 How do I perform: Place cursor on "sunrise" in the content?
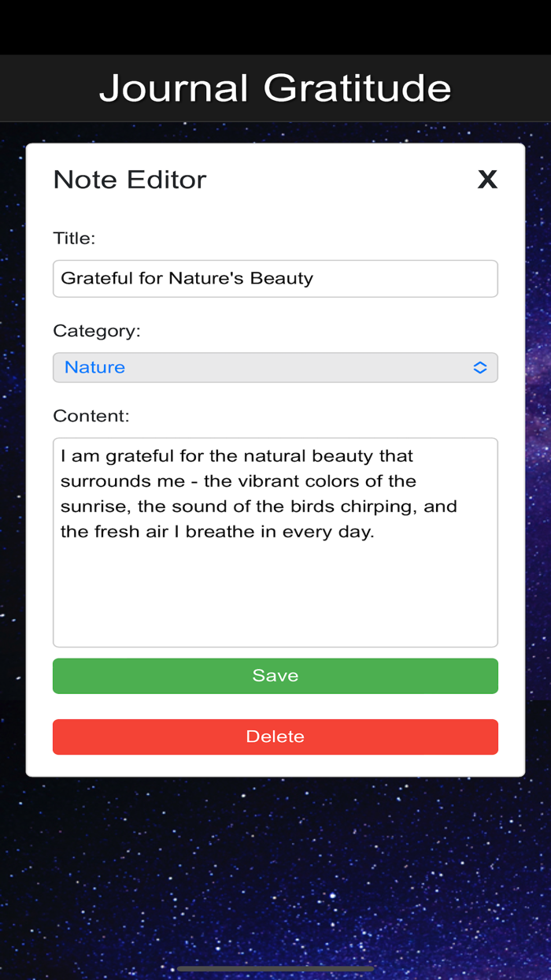[x=89, y=507]
